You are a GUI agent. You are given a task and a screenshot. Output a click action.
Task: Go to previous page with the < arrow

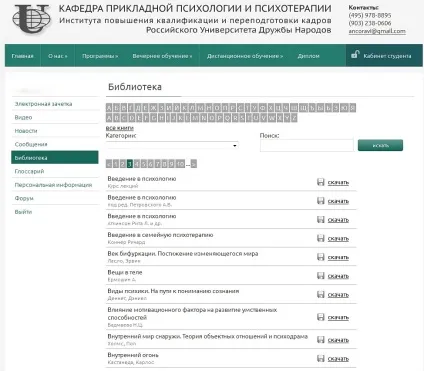click(x=109, y=164)
